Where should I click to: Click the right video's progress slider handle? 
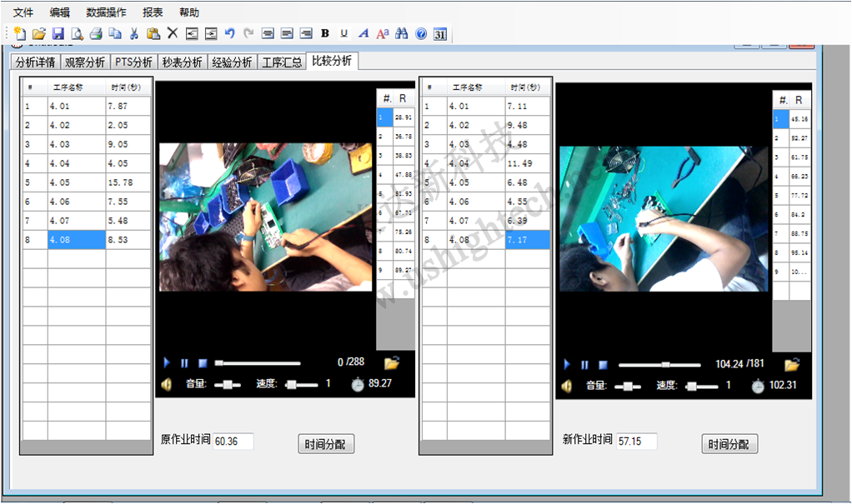click(x=665, y=365)
